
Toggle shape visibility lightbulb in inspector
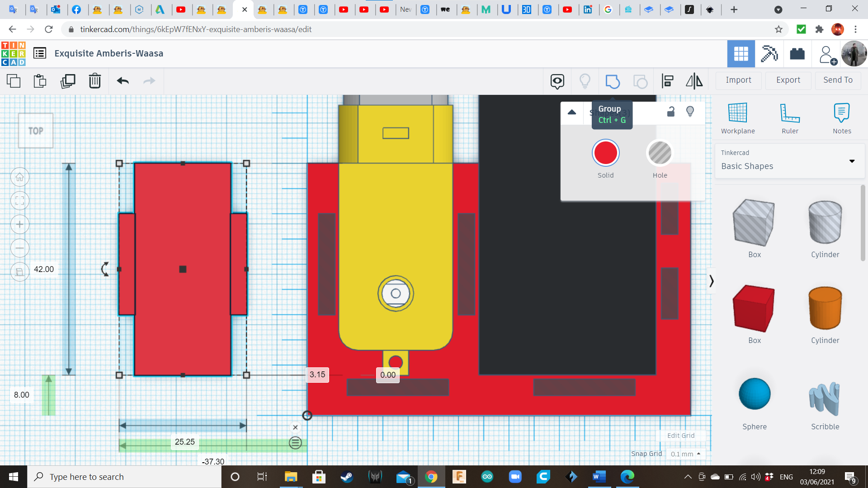pos(690,112)
